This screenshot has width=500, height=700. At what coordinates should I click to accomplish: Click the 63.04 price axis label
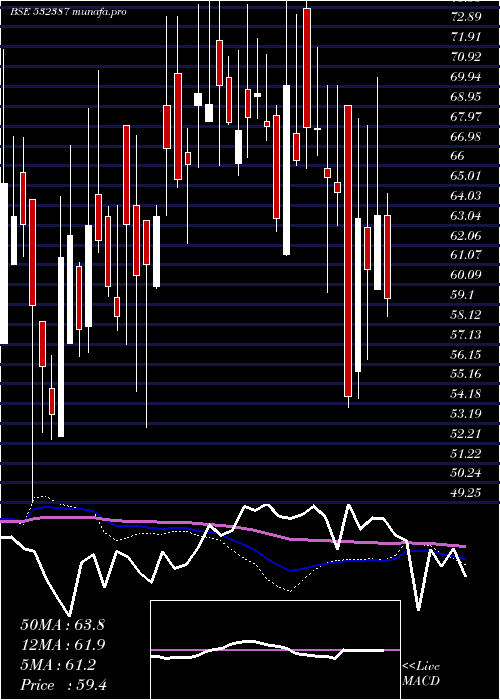(x=467, y=216)
